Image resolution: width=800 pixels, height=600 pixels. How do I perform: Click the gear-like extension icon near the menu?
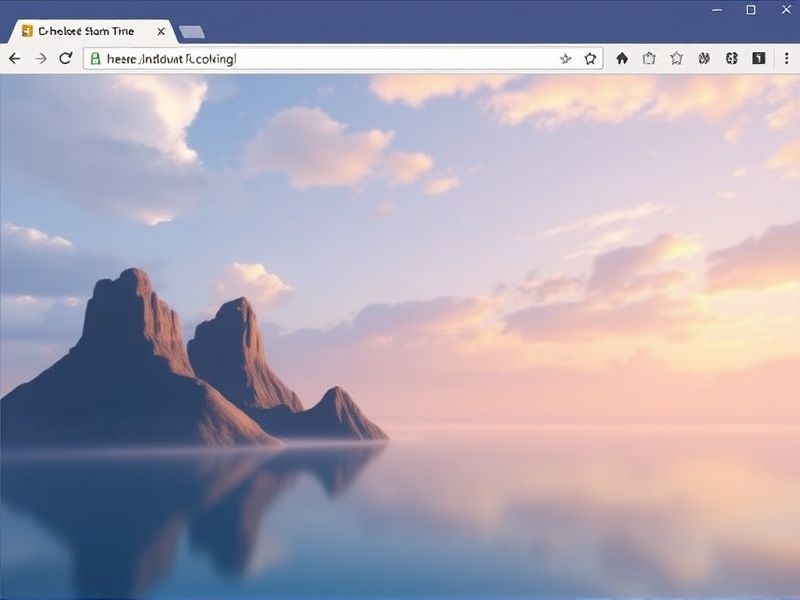tap(733, 58)
